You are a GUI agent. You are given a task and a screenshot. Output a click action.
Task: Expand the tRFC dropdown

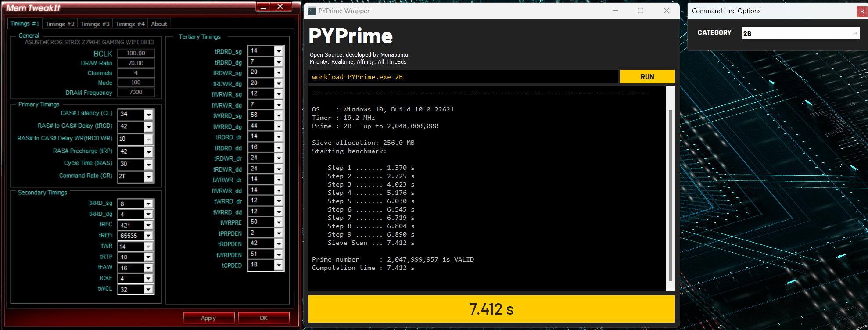click(x=148, y=226)
